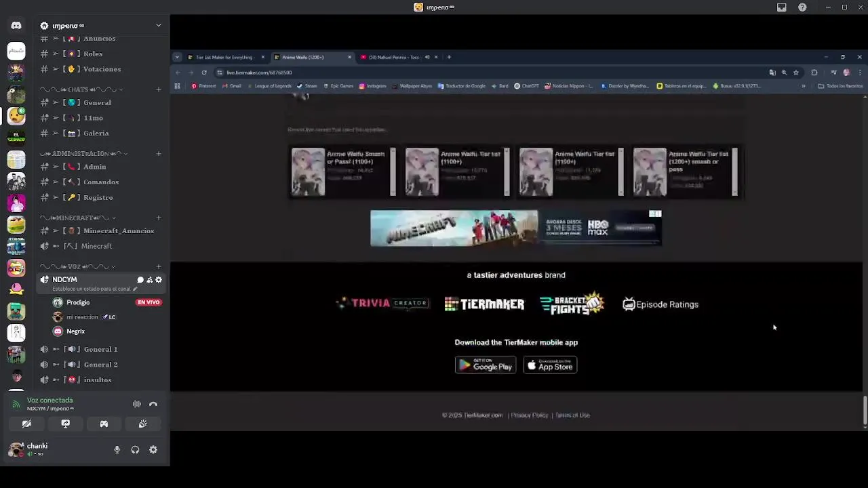Viewport: 868px width, 488px height.
Task: Open the Discord inbox icon in title bar
Action: (782, 7)
